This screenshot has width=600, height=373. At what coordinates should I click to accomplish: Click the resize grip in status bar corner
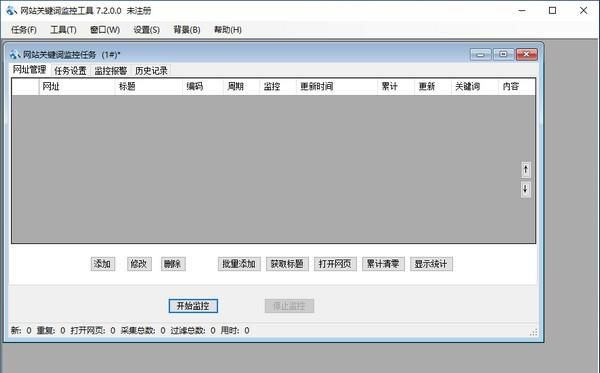point(534,332)
